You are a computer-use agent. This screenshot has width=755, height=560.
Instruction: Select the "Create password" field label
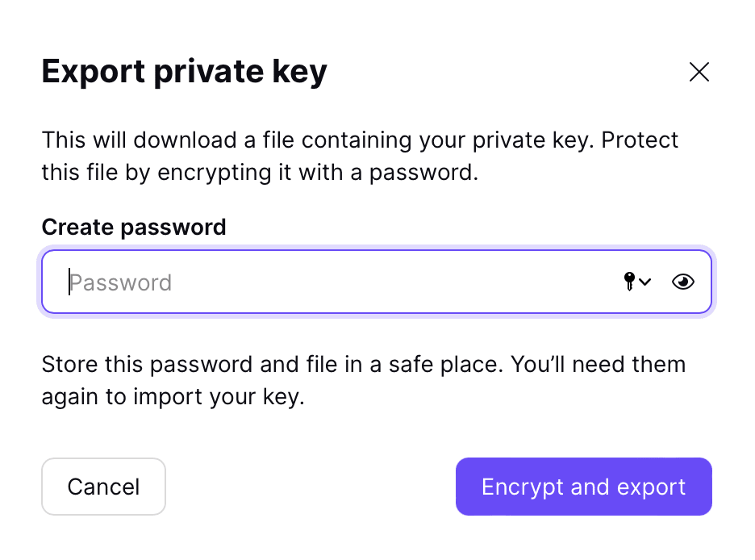tap(134, 227)
